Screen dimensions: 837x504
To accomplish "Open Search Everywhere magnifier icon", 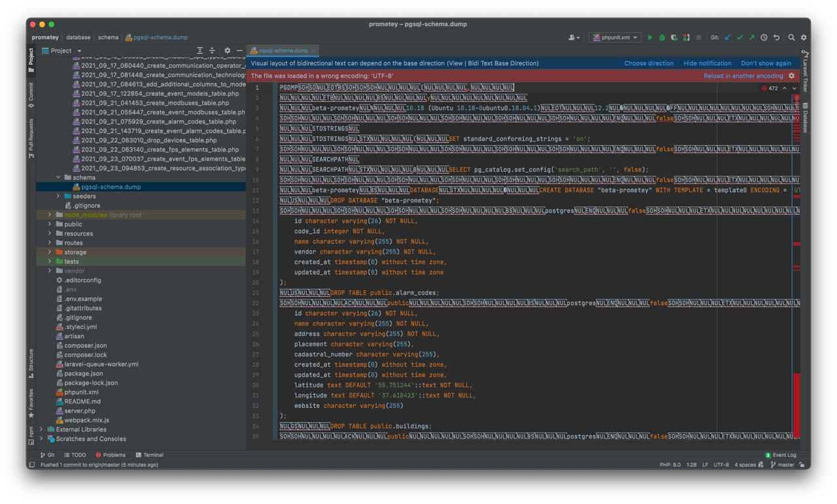I will (791, 38).
